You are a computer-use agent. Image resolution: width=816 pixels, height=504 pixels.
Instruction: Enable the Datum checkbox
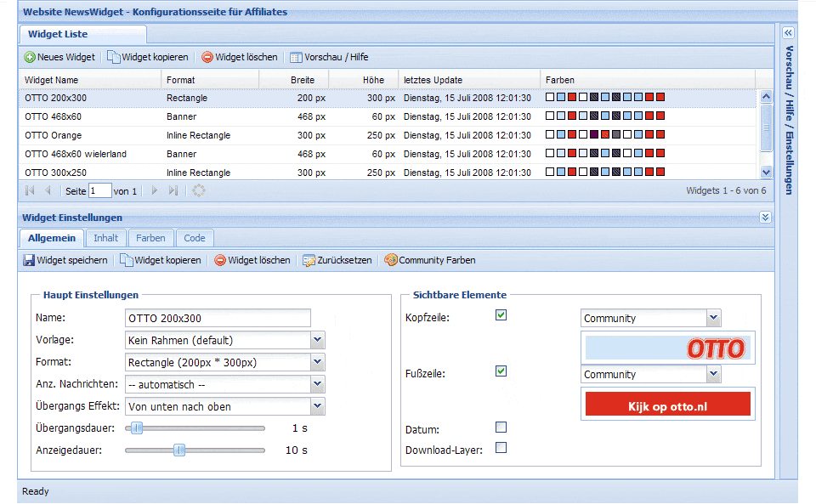click(x=501, y=428)
